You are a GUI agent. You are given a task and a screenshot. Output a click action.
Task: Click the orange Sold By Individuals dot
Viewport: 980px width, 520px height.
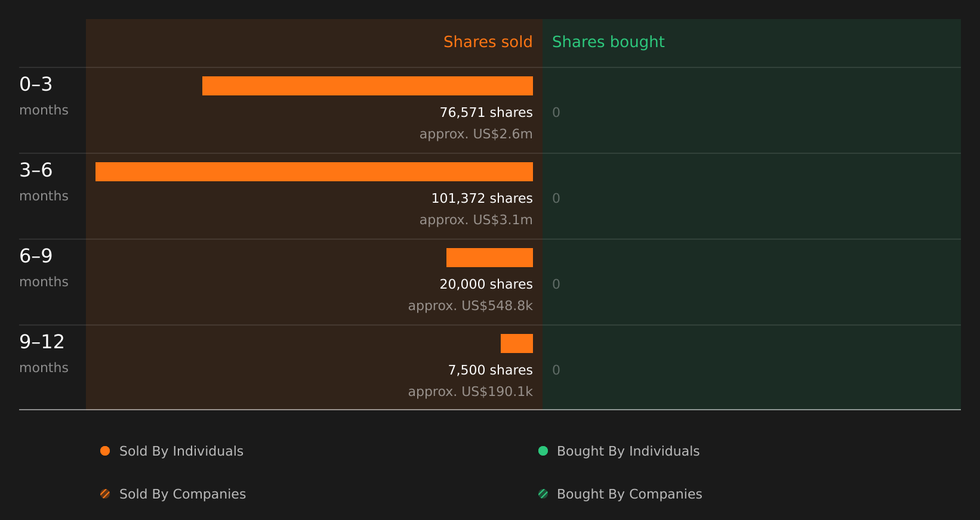pos(105,451)
